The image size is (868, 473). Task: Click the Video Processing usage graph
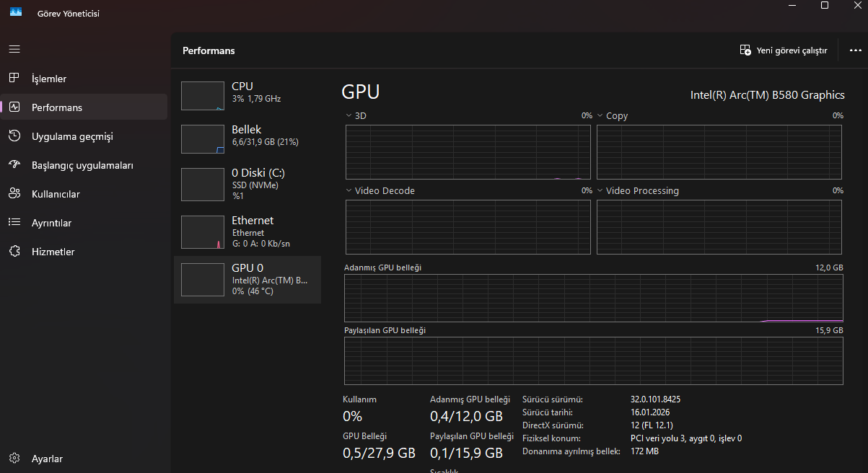click(x=719, y=227)
